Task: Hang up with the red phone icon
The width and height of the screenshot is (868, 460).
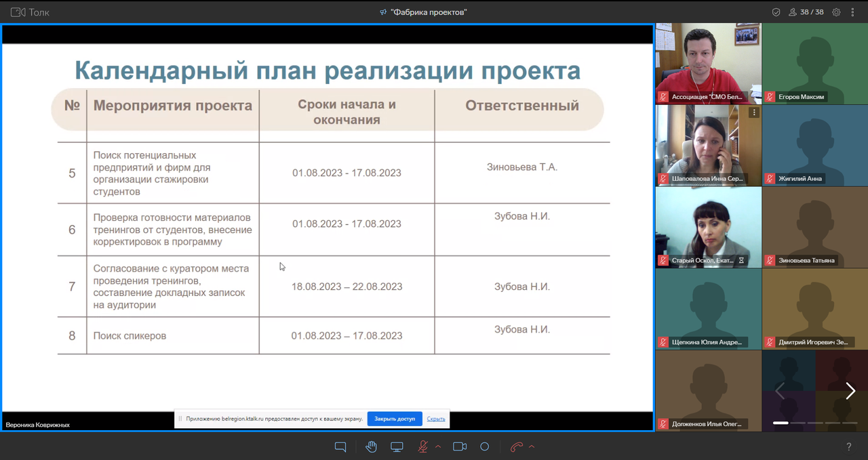Action: tap(517, 446)
